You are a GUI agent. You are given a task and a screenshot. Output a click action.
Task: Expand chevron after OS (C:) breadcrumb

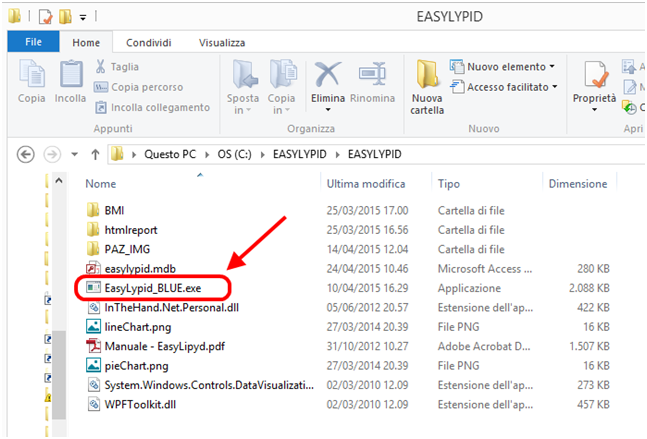click(262, 155)
